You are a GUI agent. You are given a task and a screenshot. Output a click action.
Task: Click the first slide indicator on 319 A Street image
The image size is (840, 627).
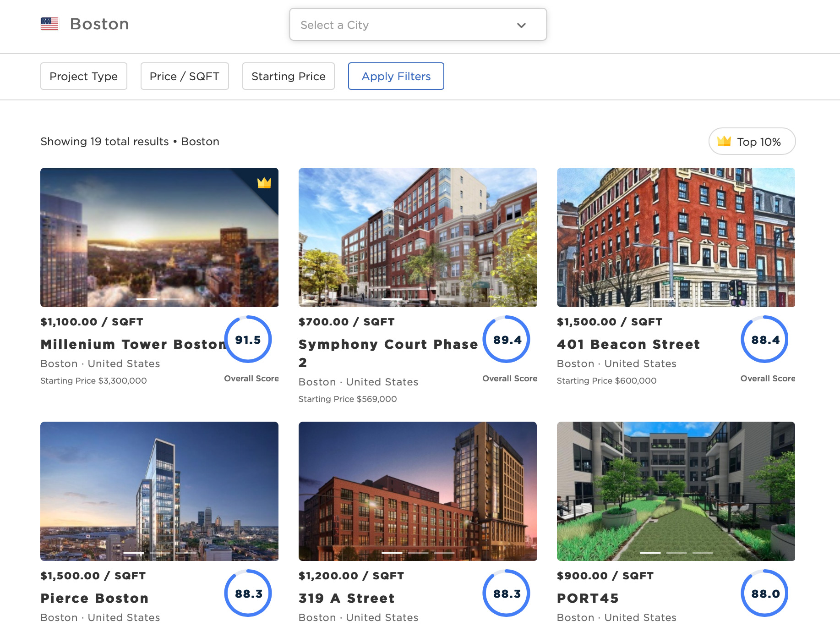pyautogui.click(x=392, y=553)
